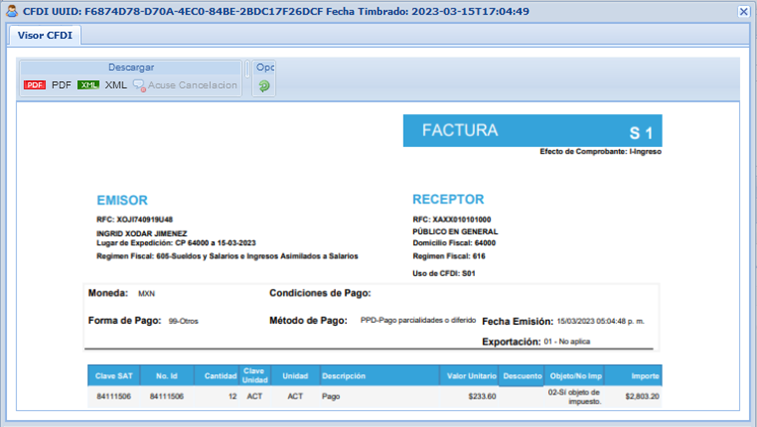Click the Acuse Cancelacion icon
This screenshot has width=757, height=427.
tap(140, 86)
